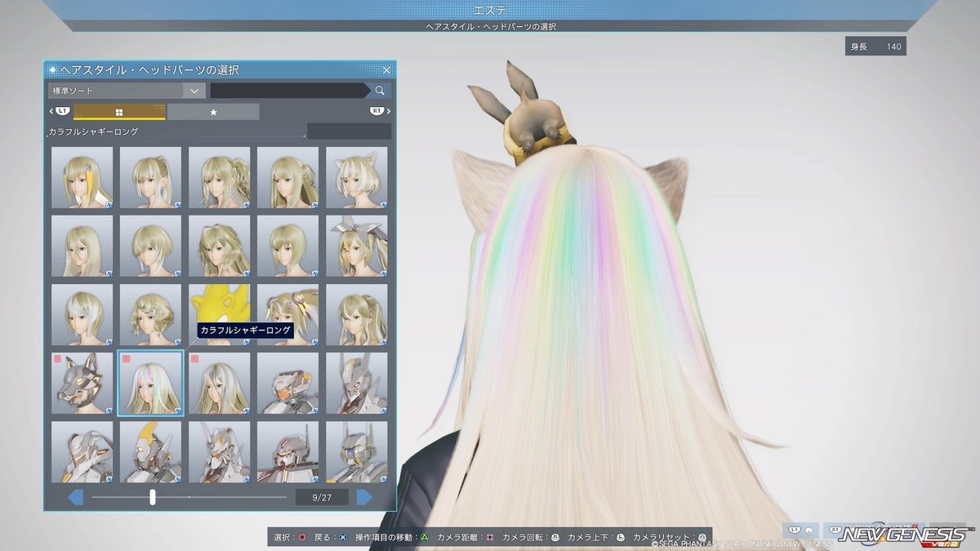Select hairstyle with orange-yellow side streak
Screen dimensions: 980x551
click(x=82, y=178)
